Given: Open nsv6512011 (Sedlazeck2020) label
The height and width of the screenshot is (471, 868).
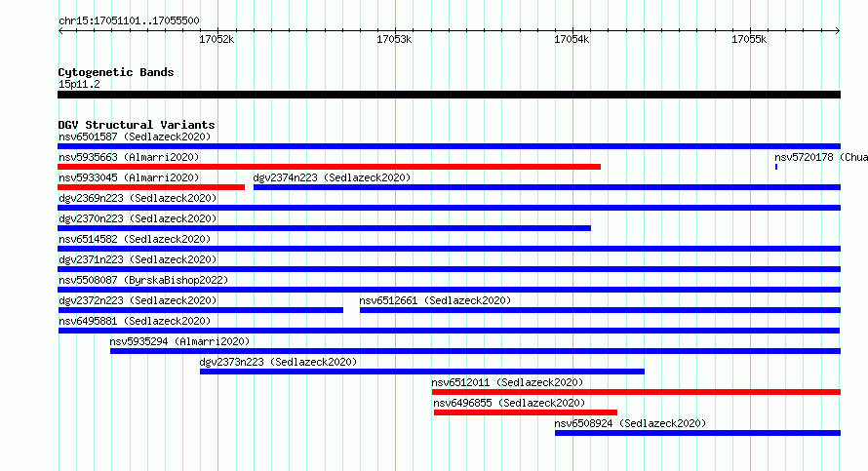Looking at the screenshot, I should tap(507, 382).
